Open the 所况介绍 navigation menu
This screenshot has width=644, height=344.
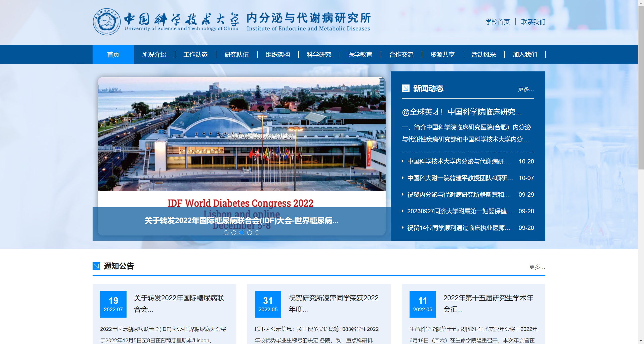tap(154, 55)
